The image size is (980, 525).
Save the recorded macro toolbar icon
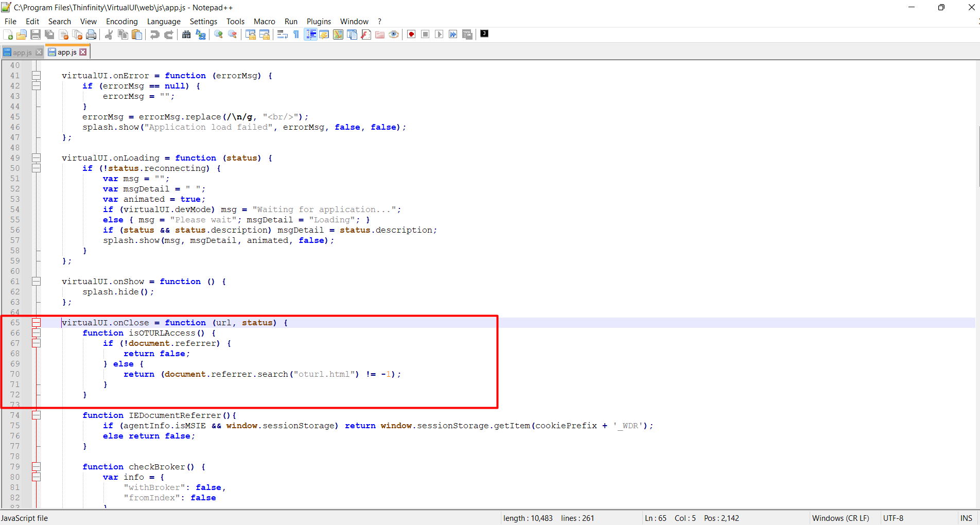[467, 34]
